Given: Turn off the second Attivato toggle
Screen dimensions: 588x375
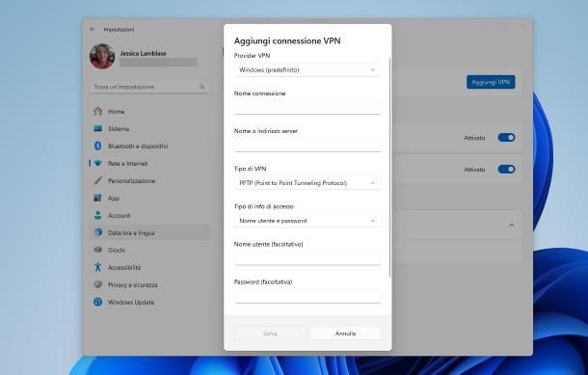Looking at the screenshot, I should pyautogui.click(x=506, y=170).
